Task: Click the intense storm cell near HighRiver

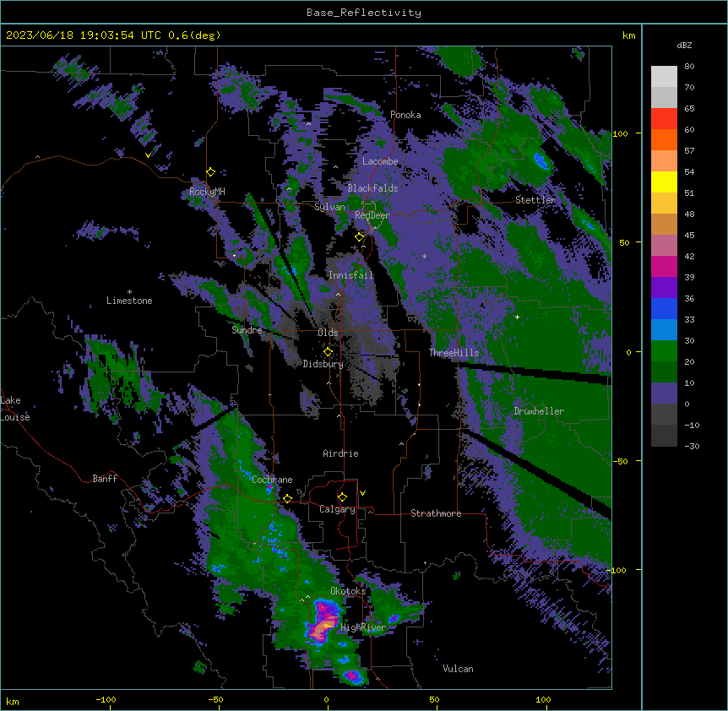Action: point(324,621)
